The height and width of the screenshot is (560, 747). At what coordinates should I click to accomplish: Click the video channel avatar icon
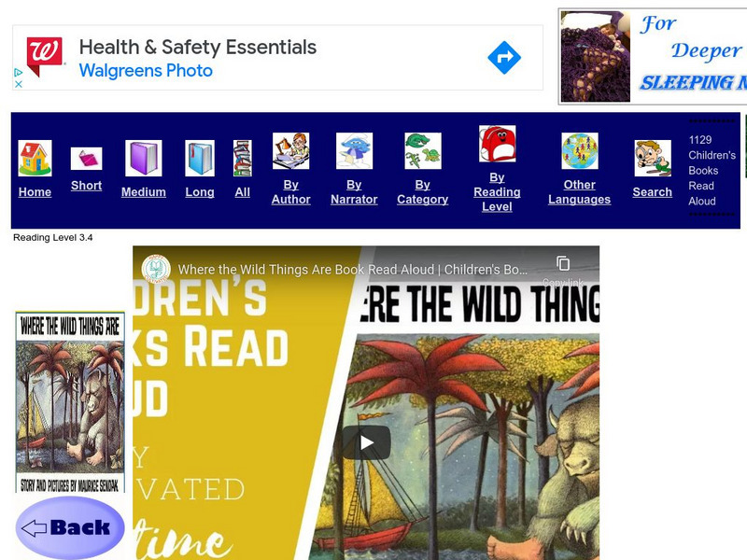(x=156, y=269)
